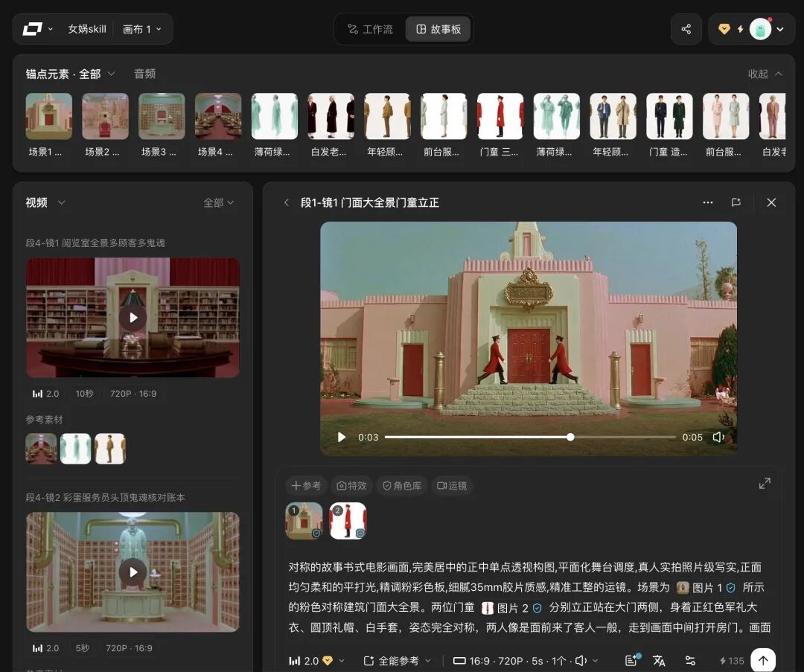This screenshot has width=804, height=672.
Task: Switch to the 音频 tab
Action: 144,74
